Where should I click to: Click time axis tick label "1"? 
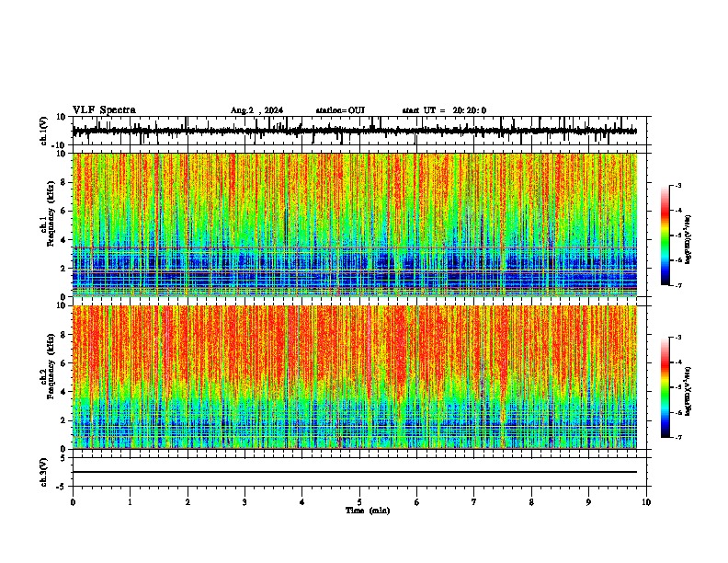(x=130, y=502)
